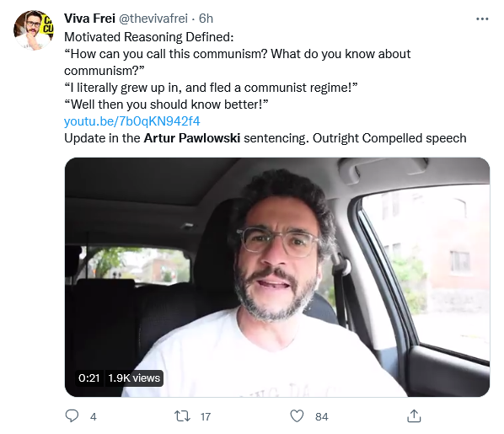Viewport: 504px width, 434px height.
Task: Open Viva Frei's profile avatar
Action: pyautogui.click(x=34, y=30)
